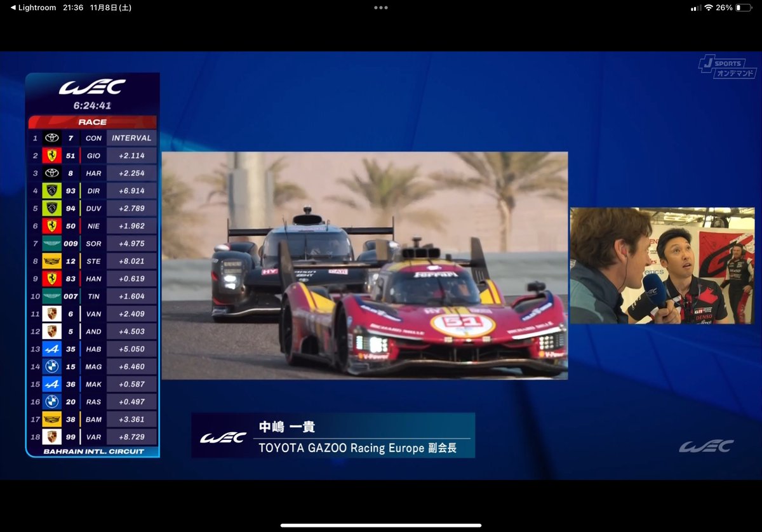Click driver code VAR in 18th position
Image resolution: width=762 pixels, height=532 pixels.
[x=93, y=437]
